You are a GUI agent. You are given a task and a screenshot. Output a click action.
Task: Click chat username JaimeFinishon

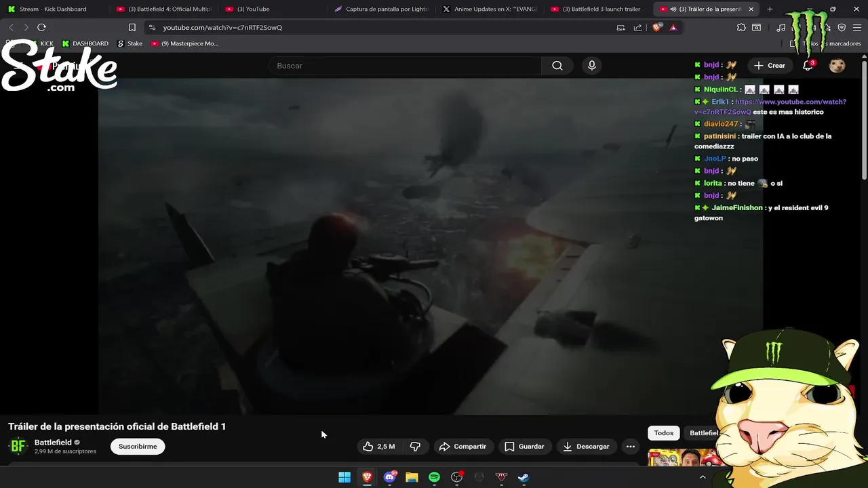pos(737,208)
